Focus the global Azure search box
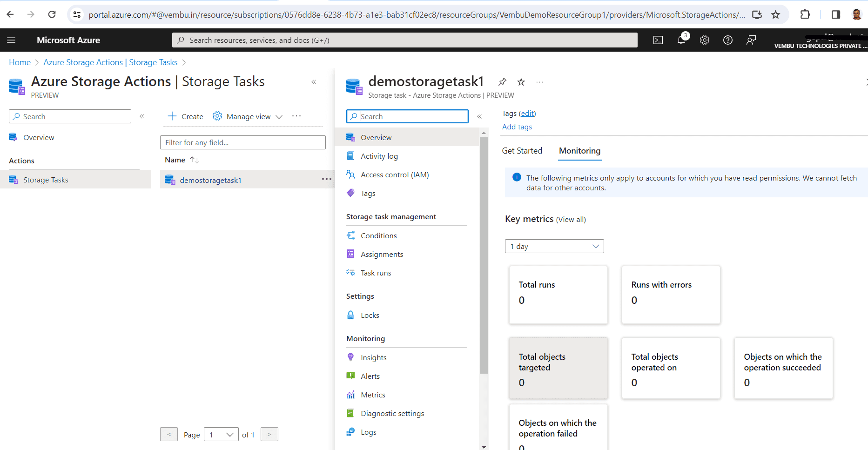This screenshot has width=868, height=450. [x=405, y=40]
